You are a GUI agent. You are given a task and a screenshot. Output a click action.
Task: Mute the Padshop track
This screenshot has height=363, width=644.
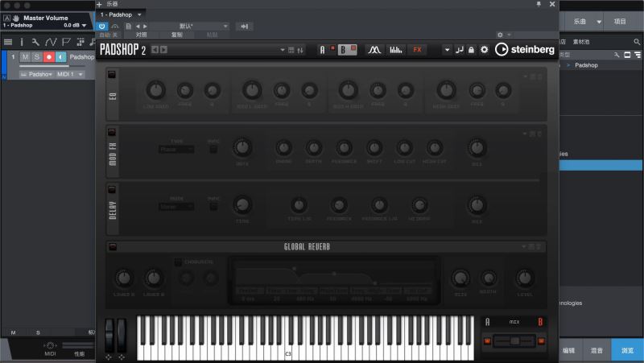25,56
